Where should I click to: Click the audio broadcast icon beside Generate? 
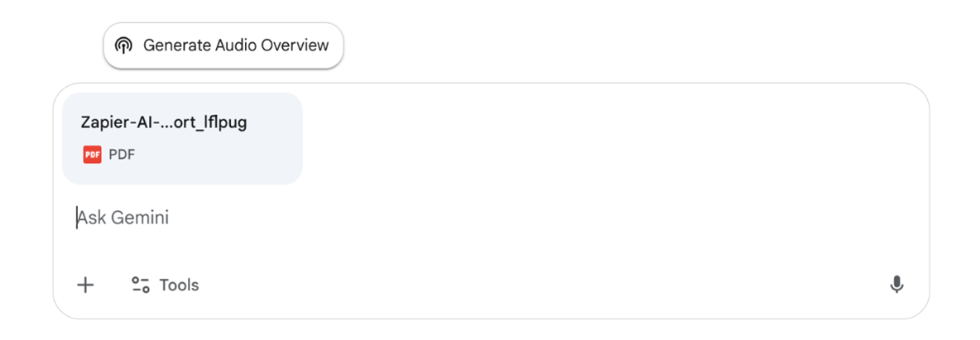click(123, 45)
